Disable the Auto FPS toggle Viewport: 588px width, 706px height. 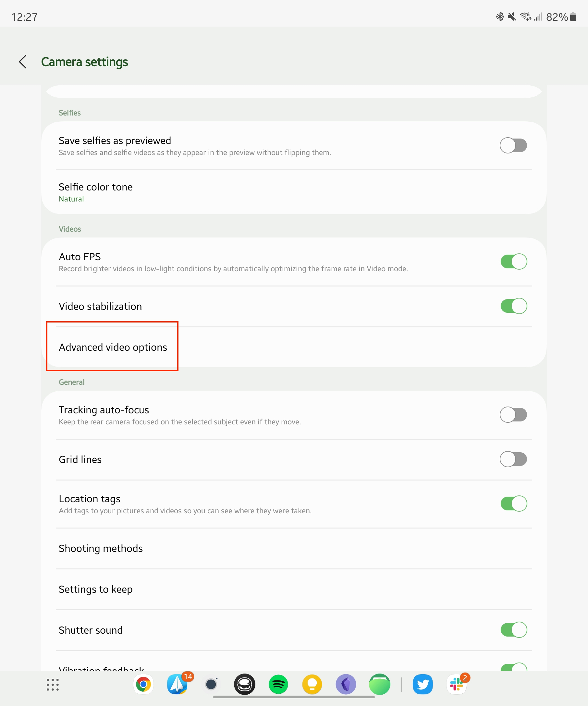pos(513,261)
